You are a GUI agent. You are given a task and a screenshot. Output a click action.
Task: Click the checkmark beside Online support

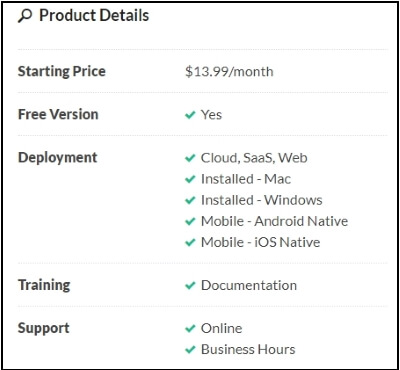coord(190,329)
